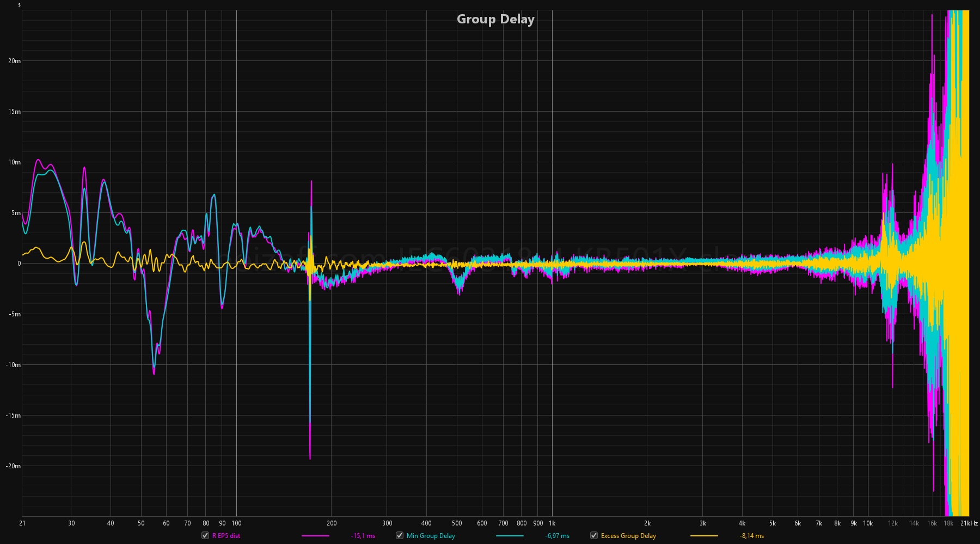Click the 100 label on frequency axis
This screenshot has width=980, height=544.
point(236,523)
